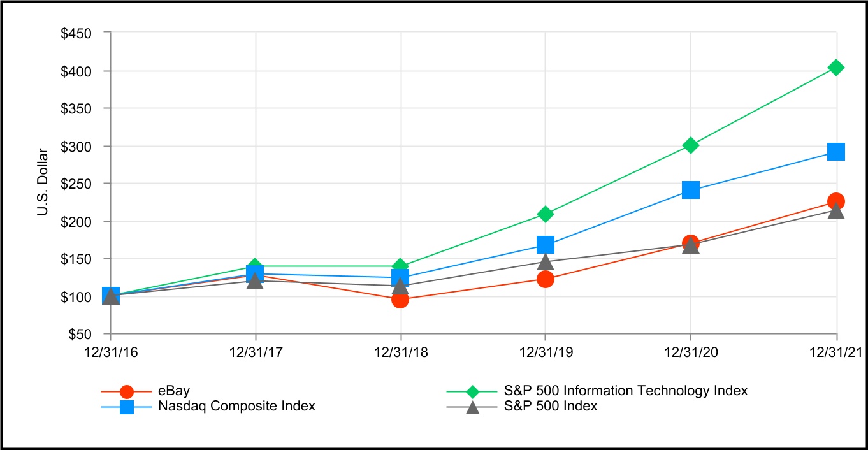The width and height of the screenshot is (868, 450).
Task: Click the green diamond marker at 12/31/19
Action: [546, 214]
